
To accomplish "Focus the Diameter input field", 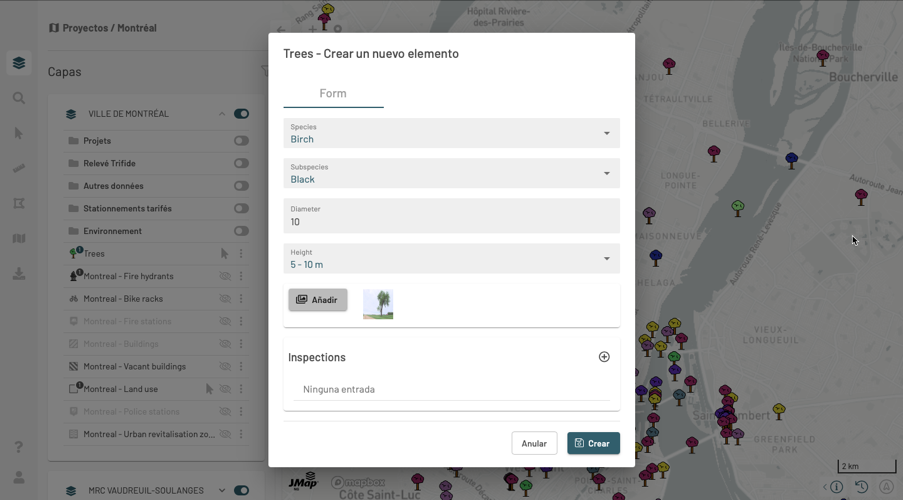I will (452, 216).
